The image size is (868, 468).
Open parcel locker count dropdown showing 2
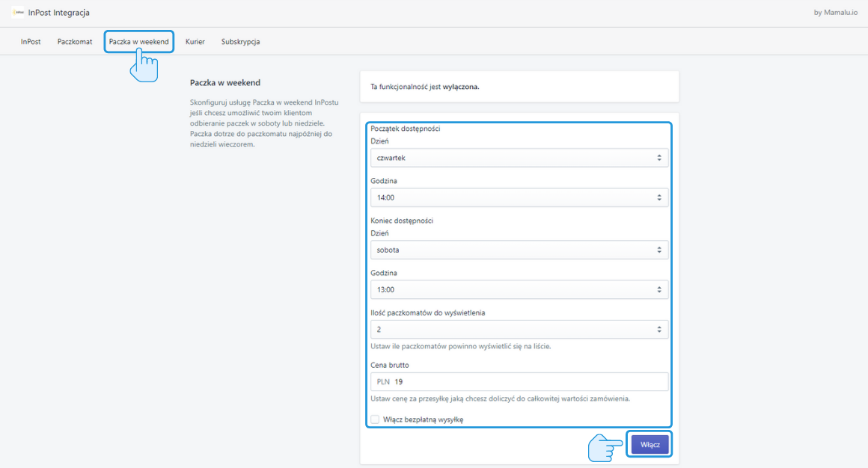point(519,330)
